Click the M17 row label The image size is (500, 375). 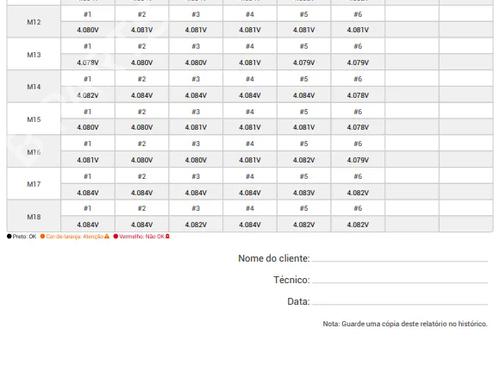(x=34, y=184)
